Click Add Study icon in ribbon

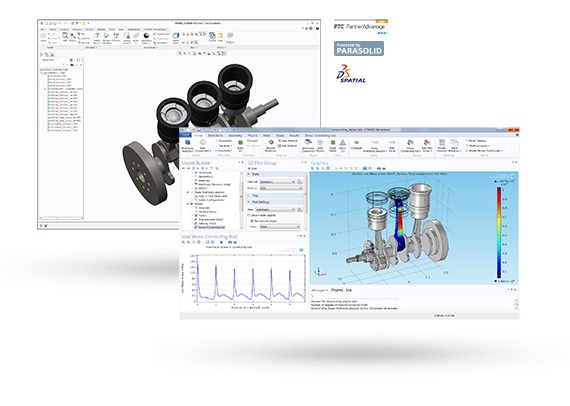point(392,145)
